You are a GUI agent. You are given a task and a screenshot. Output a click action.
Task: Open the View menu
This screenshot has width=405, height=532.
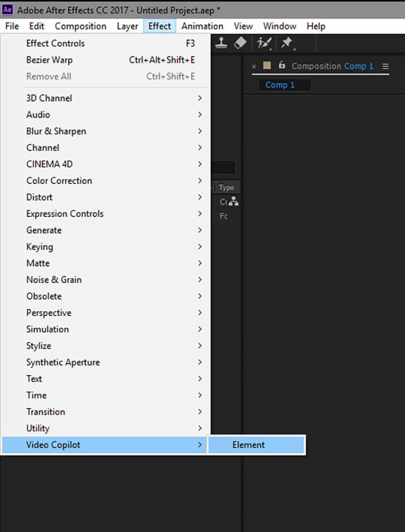(x=243, y=26)
